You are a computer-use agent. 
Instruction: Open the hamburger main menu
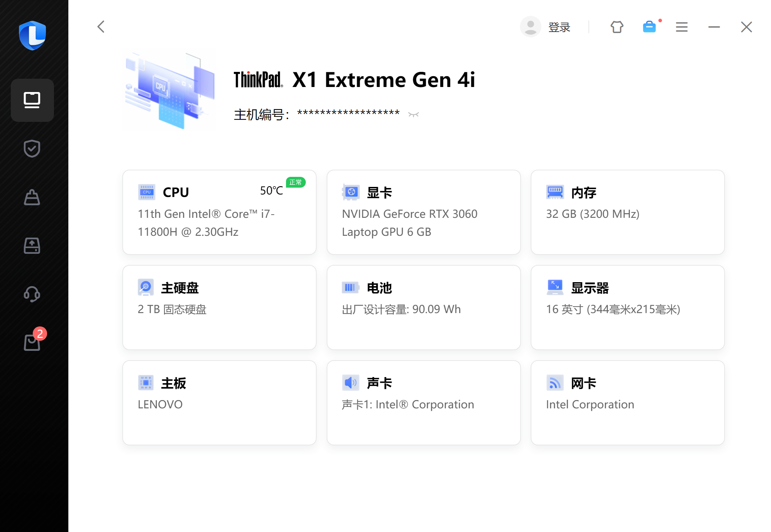point(681,27)
